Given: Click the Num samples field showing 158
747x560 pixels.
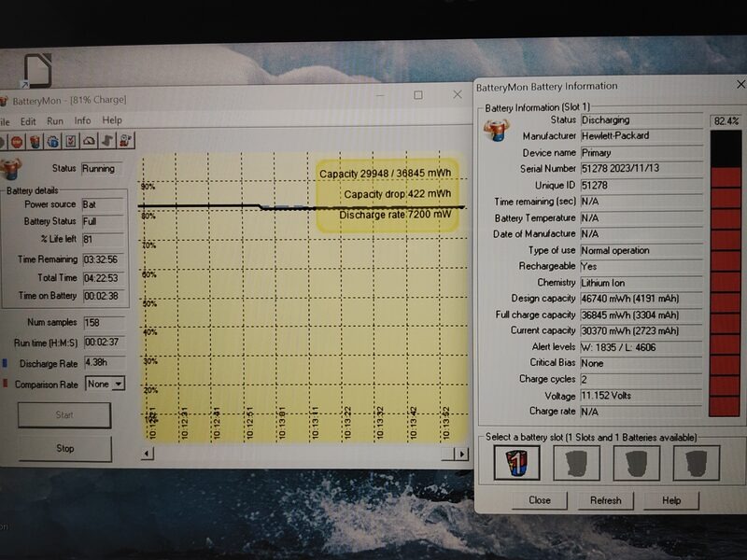Looking at the screenshot, I should pyautogui.click(x=105, y=322).
